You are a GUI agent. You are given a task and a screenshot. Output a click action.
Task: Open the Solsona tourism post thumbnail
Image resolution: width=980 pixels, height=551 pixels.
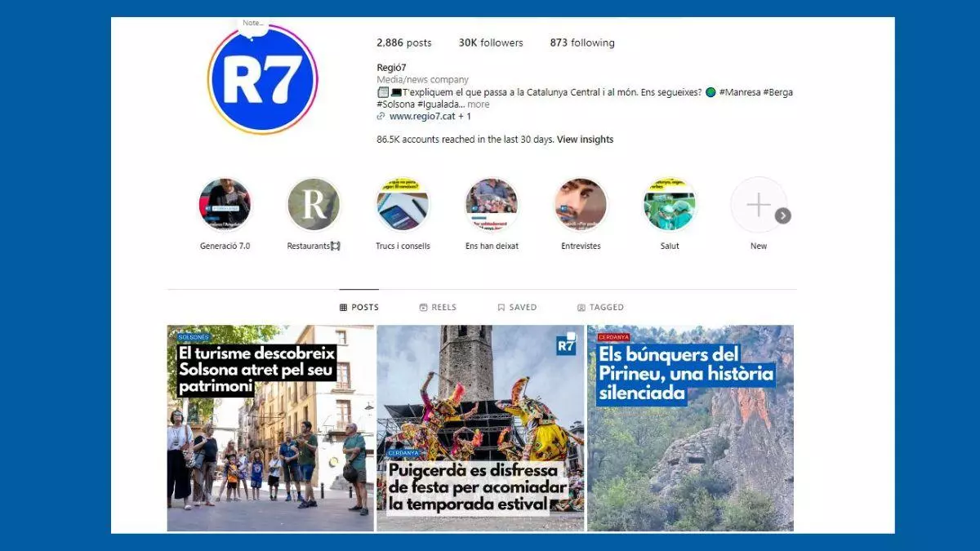(270, 429)
